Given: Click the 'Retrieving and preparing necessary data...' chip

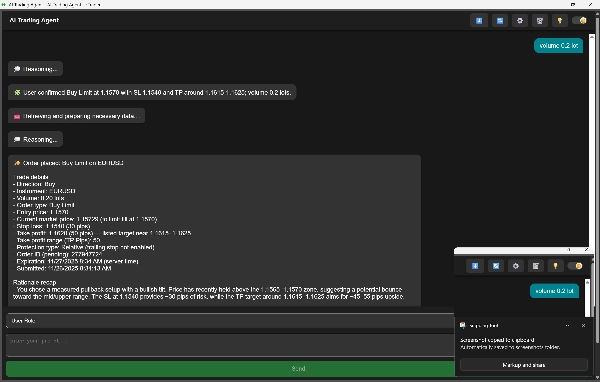Looking at the screenshot, I should (77, 116).
